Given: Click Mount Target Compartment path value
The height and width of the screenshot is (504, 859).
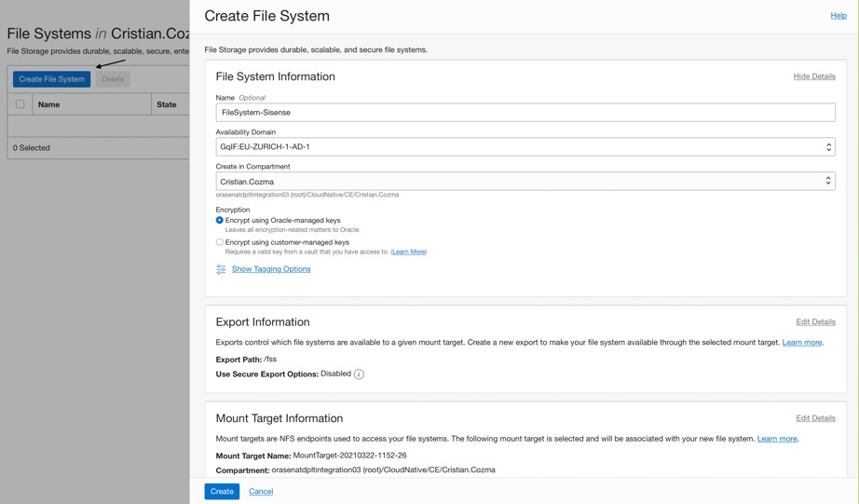Looking at the screenshot, I should pyautogui.click(x=384, y=470).
